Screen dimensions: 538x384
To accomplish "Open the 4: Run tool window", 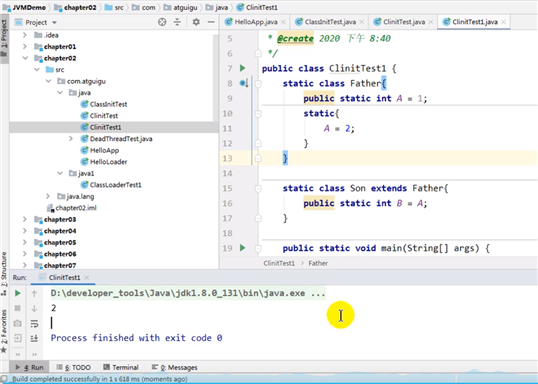I will click(30, 367).
